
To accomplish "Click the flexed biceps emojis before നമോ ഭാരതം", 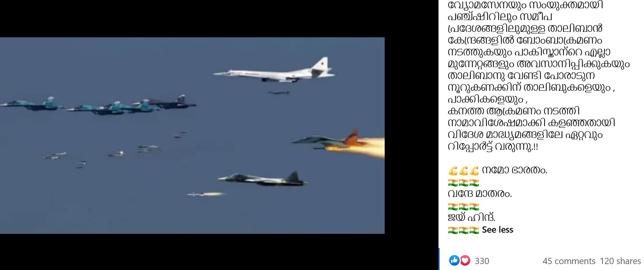I will point(463,171).
